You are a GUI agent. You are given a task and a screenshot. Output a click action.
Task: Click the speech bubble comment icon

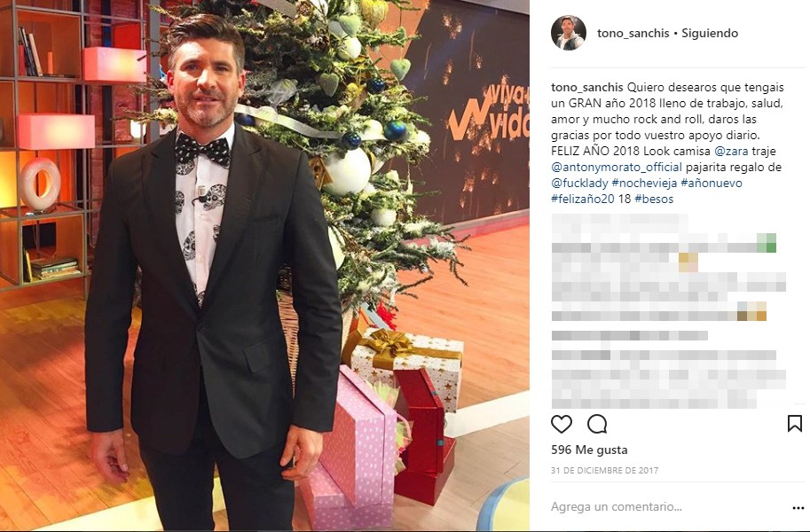point(597,424)
